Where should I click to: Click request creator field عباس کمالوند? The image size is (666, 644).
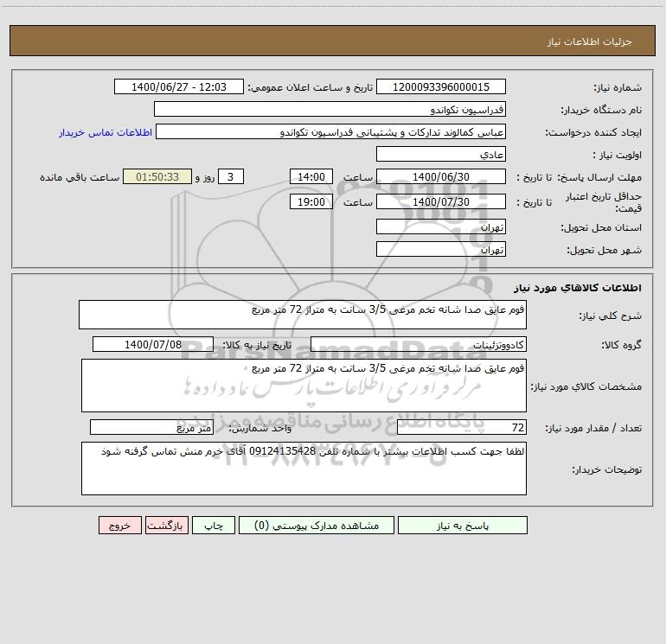point(330,131)
